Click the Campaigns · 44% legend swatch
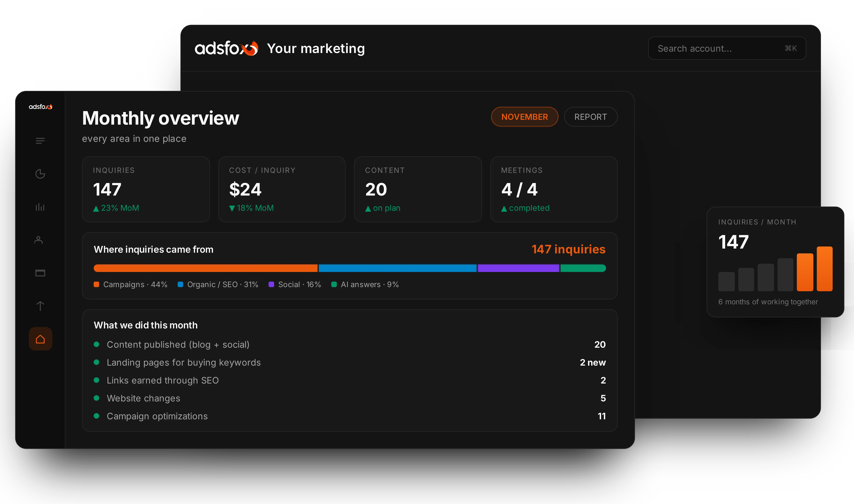 tap(96, 284)
